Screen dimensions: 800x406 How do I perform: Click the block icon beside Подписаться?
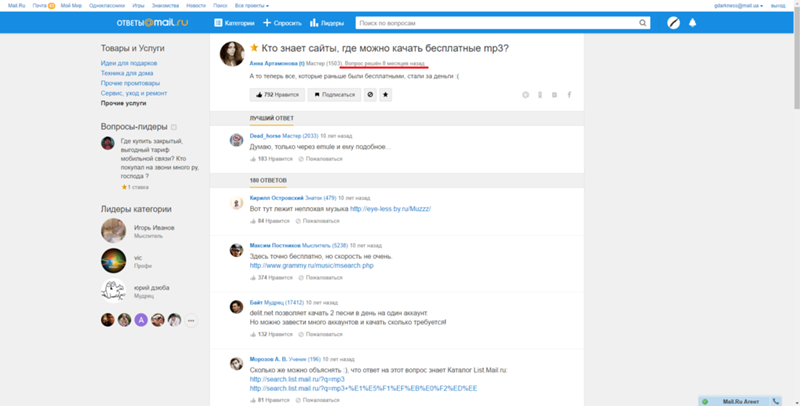pos(370,95)
